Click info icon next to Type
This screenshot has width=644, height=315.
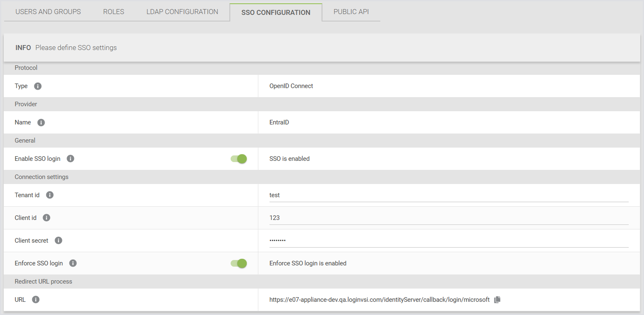pyautogui.click(x=38, y=86)
